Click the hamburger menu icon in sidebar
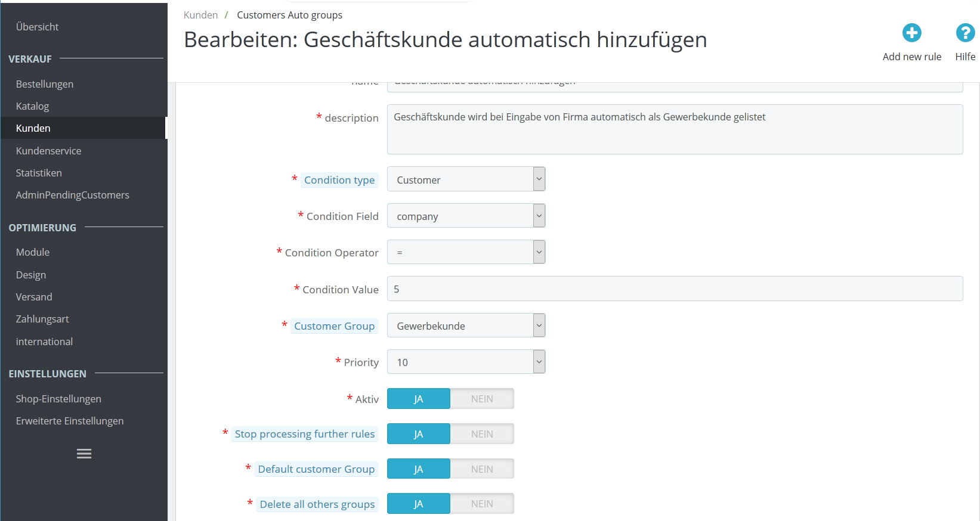 84,454
